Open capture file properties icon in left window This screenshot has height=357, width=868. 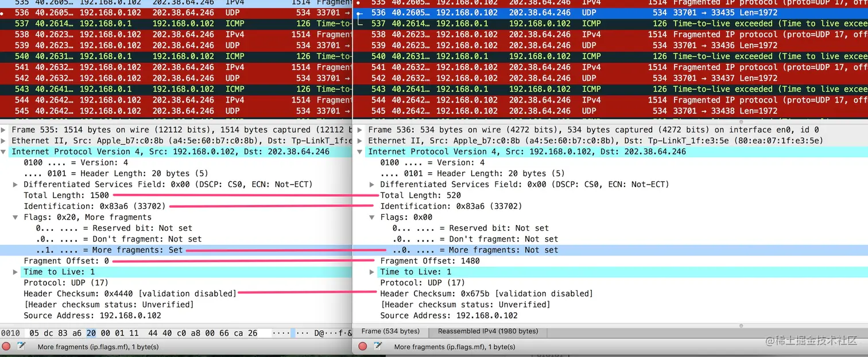[x=21, y=346]
